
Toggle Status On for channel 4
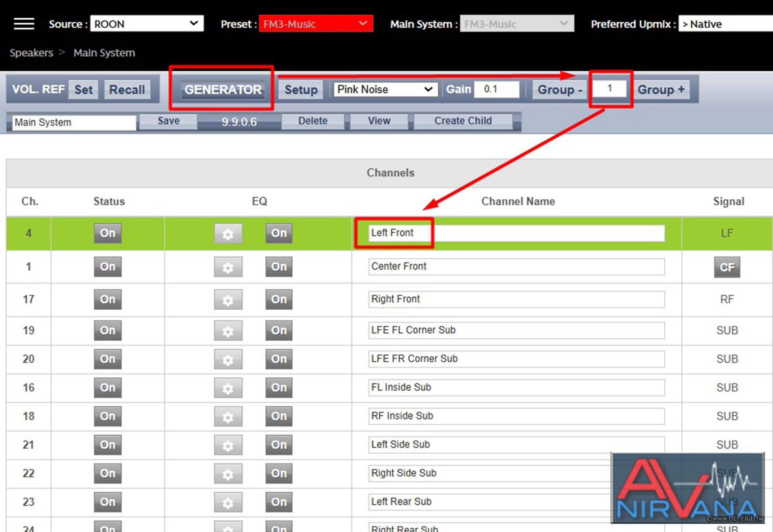[x=107, y=233]
